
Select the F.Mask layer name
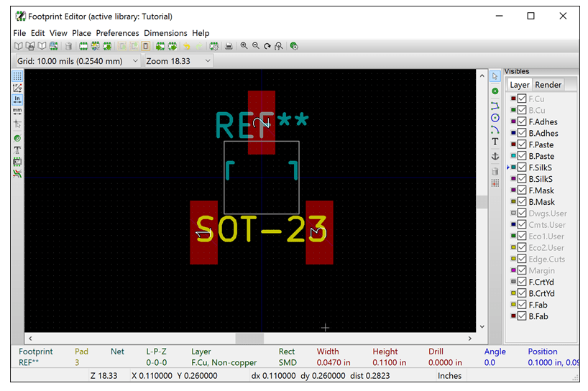[x=541, y=190]
